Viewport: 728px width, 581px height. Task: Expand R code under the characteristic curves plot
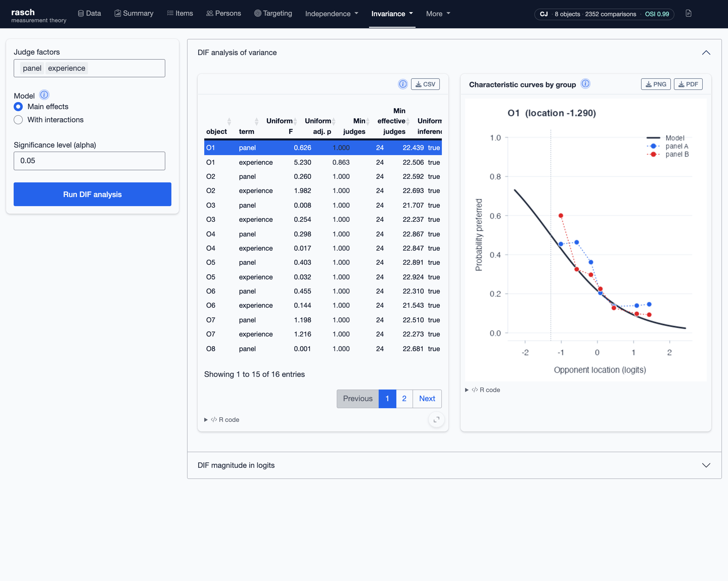point(483,390)
